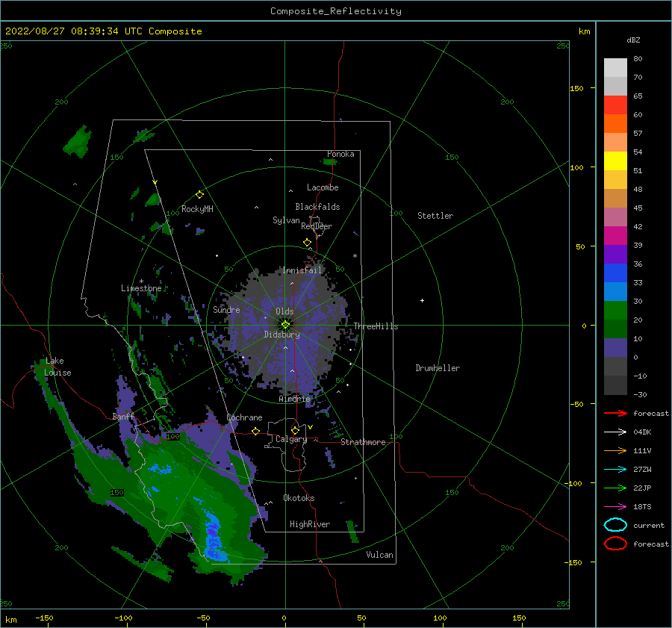The width and height of the screenshot is (672, 628).
Task: Click the yellow diamond marker near RockyMH
Action: click(199, 195)
